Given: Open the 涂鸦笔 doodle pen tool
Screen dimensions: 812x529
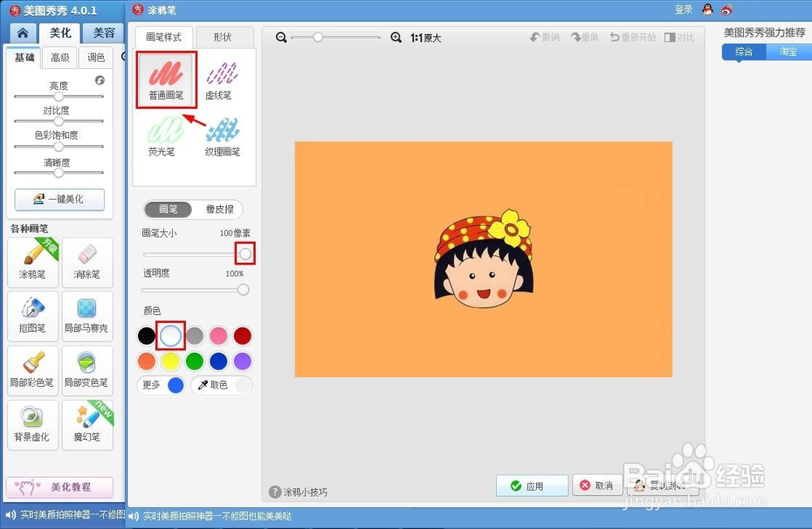Looking at the screenshot, I should coord(32,262).
